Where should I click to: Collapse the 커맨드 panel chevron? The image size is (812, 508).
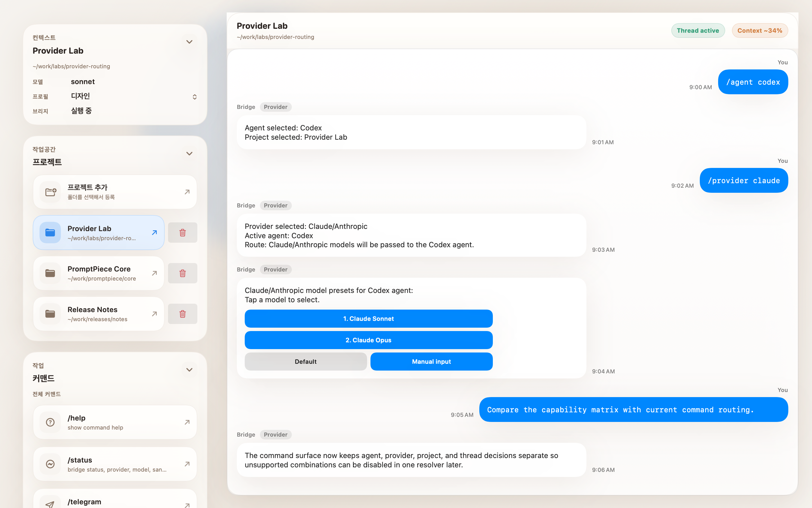coord(189,370)
